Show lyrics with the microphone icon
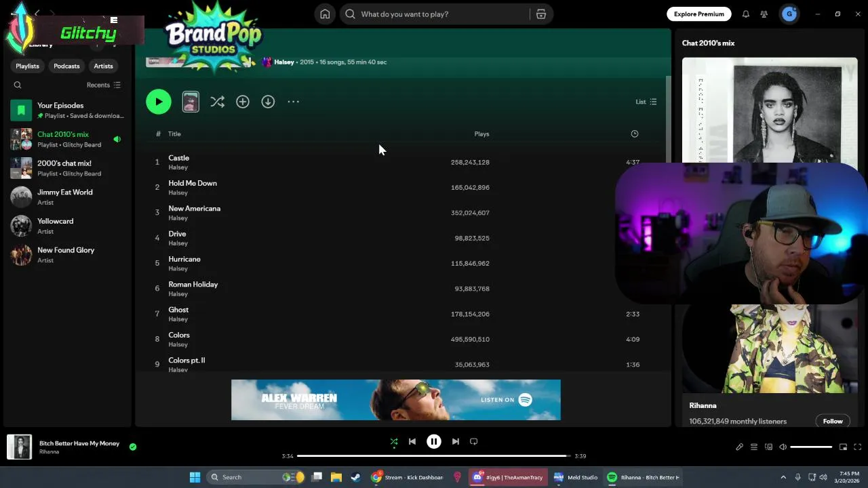 [x=739, y=447]
